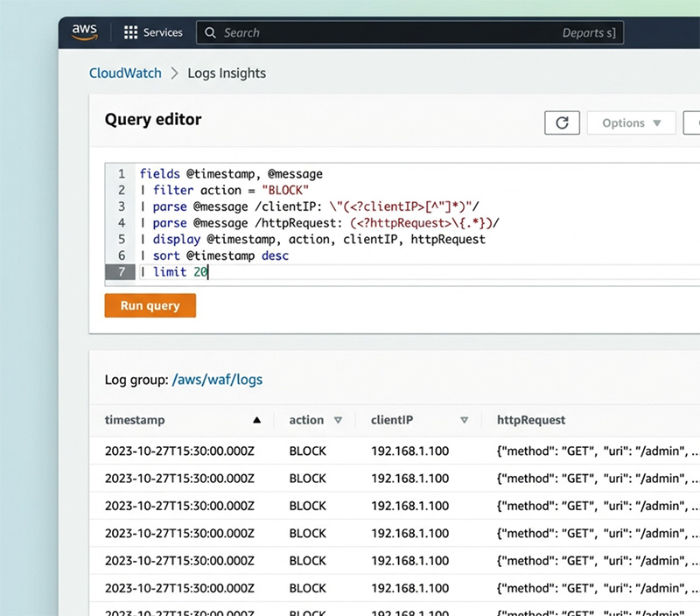
Task: Open the Services menu
Action: click(162, 32)
